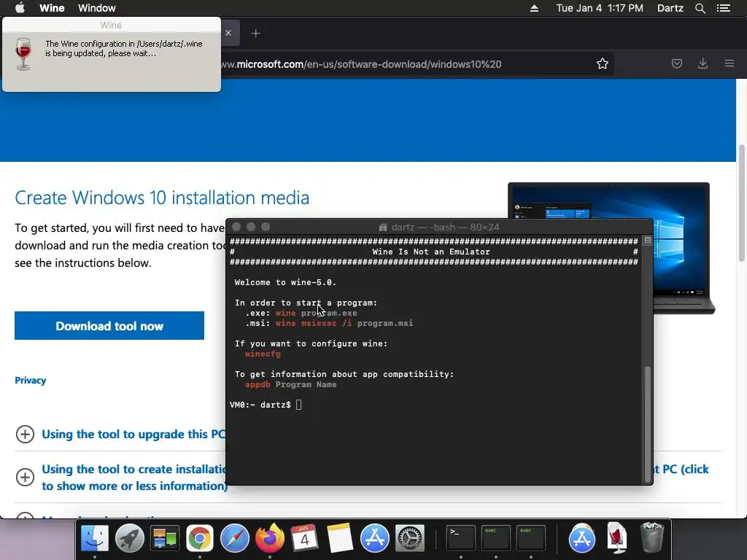This screenshot has width=747, height=560.
Task: Click the Terminal window scrollbar
Action: (x=647, y=424)
